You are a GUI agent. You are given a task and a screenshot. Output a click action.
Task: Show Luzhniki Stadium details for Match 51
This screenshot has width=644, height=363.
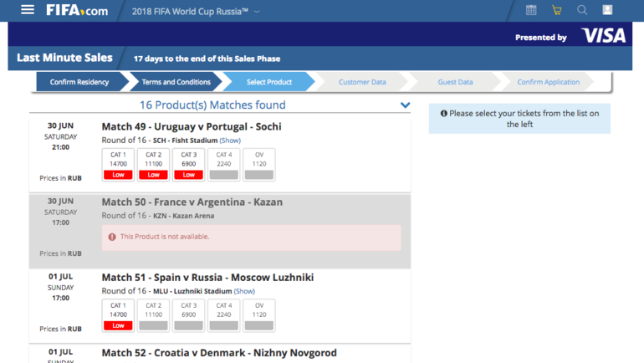coord(244,291)
